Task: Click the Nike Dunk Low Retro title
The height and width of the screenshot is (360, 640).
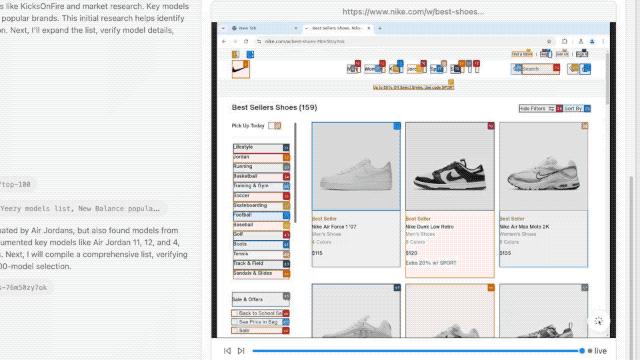Action: coord(429,227)
